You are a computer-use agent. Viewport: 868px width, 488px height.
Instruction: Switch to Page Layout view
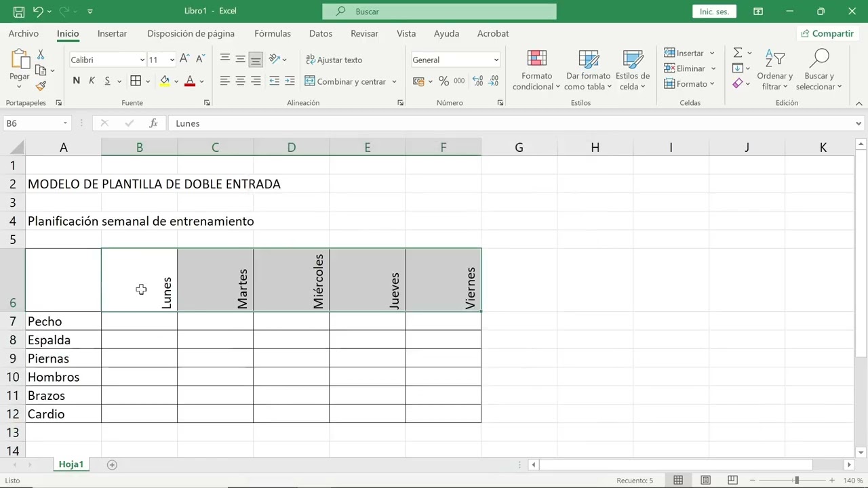tap(705, 481)
